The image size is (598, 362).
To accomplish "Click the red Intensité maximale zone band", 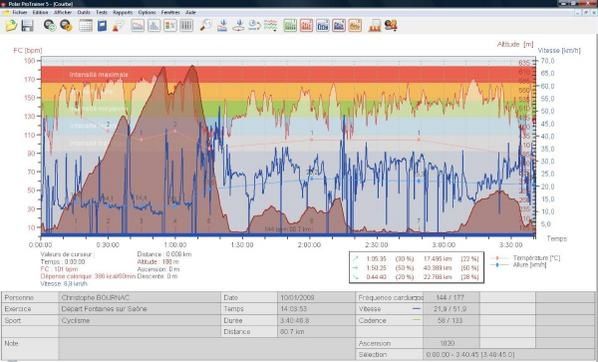I will (x=289, y=74).
